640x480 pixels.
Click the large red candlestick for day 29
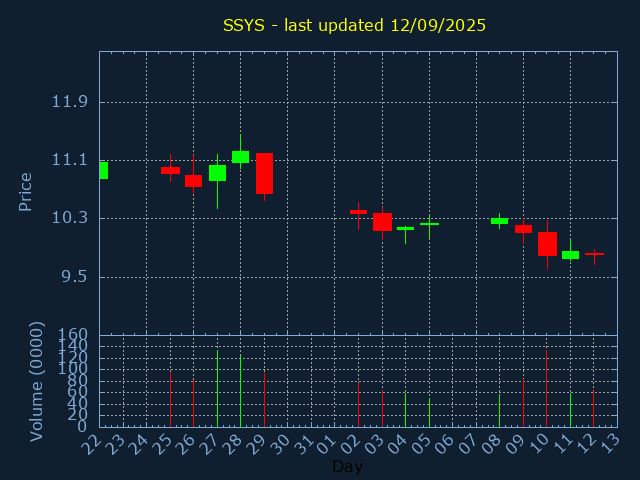click(x=264, y=173)
